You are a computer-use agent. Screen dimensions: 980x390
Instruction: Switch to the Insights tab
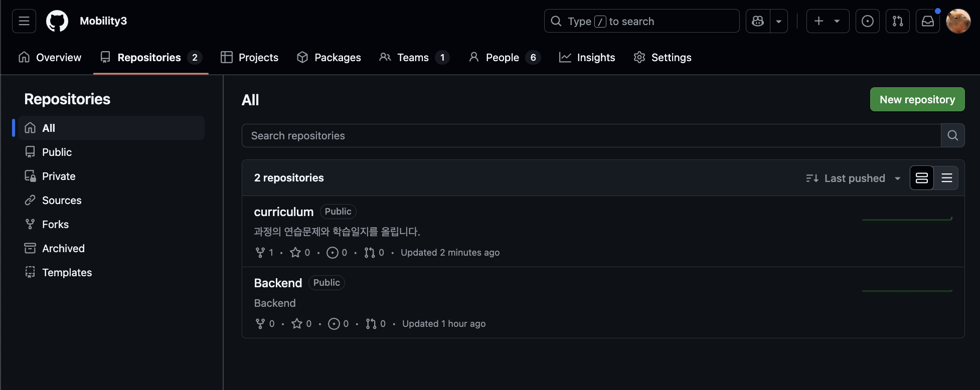(587, 58)
